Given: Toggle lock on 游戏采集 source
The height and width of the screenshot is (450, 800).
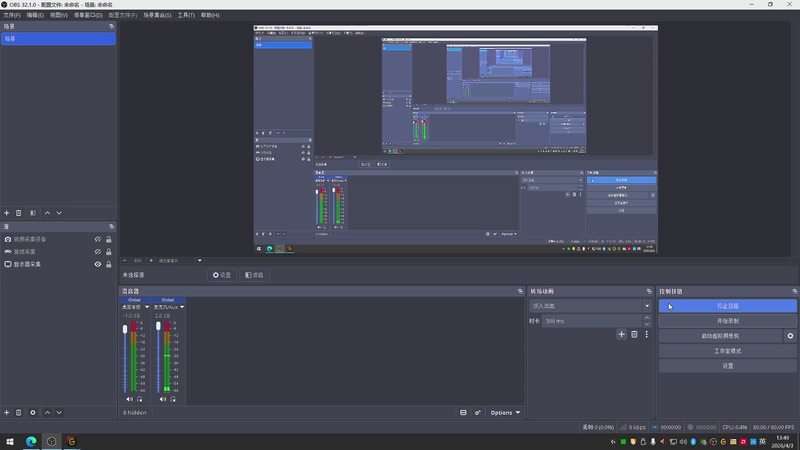Looking at the screenshot, I should [x=109, y=252].
